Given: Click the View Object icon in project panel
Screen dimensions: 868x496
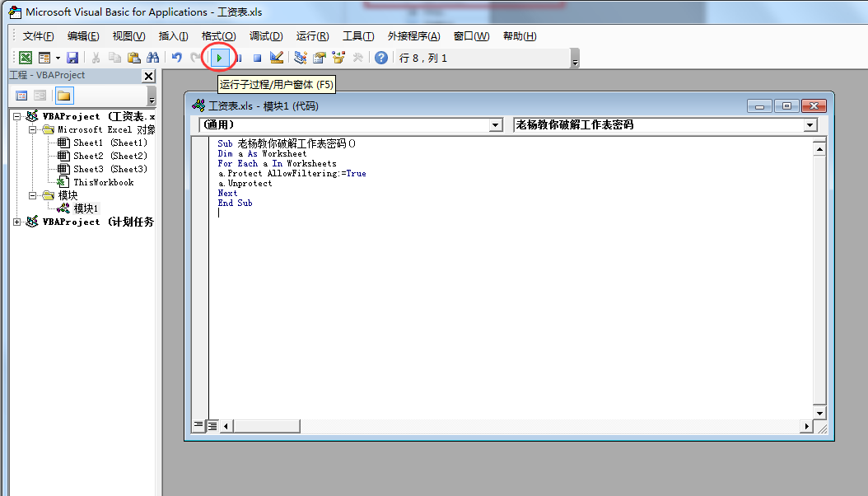Looking at the screenshot, I should coord(40,96).
